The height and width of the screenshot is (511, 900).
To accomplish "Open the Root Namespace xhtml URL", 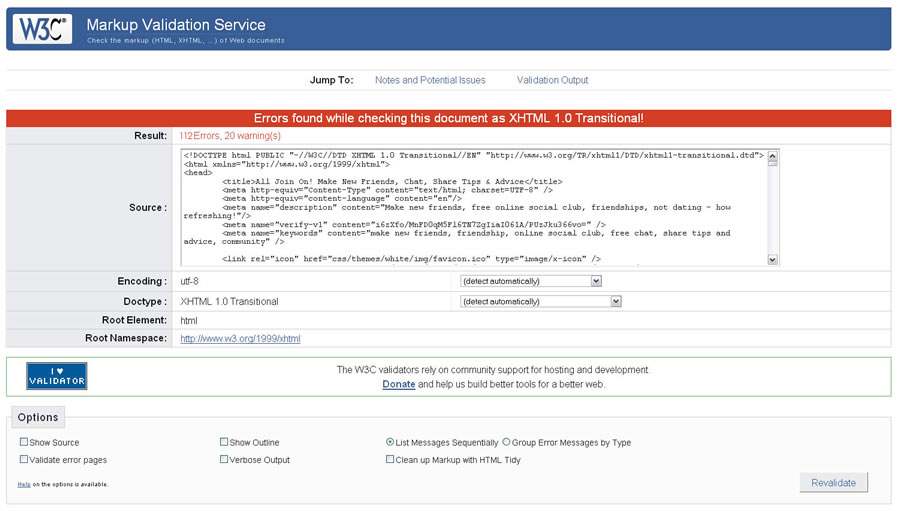I will [x=240, y=339].
